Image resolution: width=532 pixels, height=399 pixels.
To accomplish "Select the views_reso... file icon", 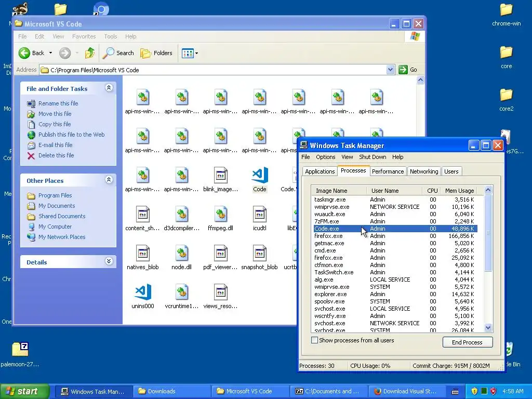I will 220,292.
